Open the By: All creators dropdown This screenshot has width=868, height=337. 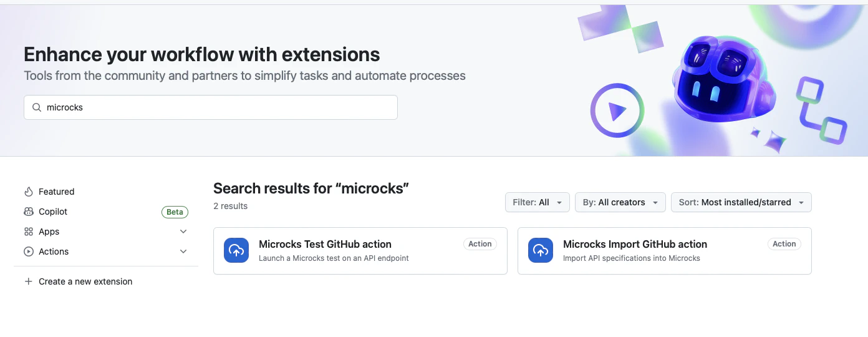[x=620, y=202]
